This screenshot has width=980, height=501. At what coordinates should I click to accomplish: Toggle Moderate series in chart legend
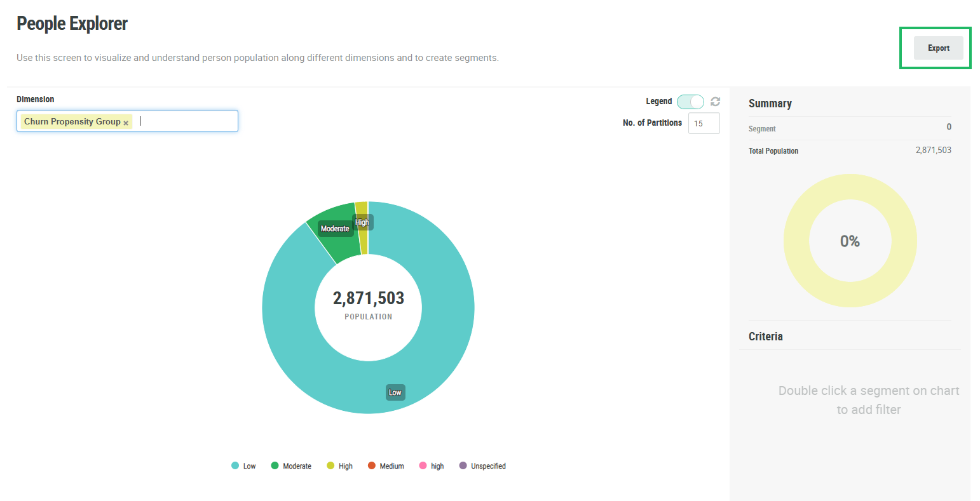coord(291,466)
